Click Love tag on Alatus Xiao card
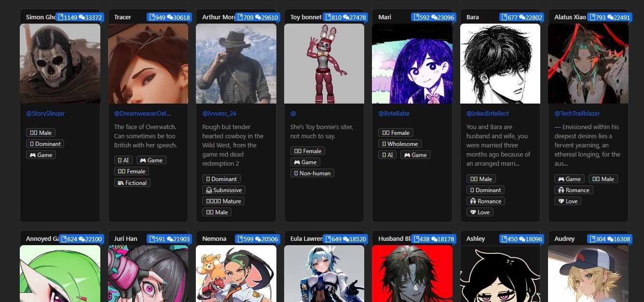 pyautogui.click(x=568, y=201)
